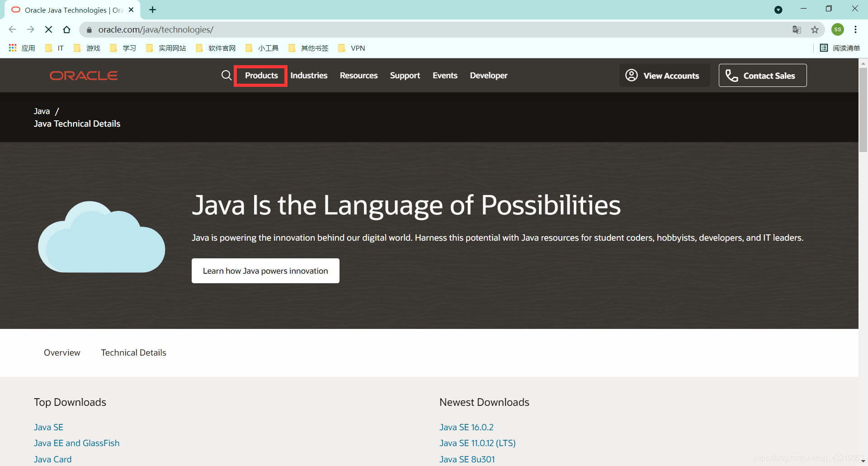Open the 应用 apps shortcut

(x=22, y=48)
